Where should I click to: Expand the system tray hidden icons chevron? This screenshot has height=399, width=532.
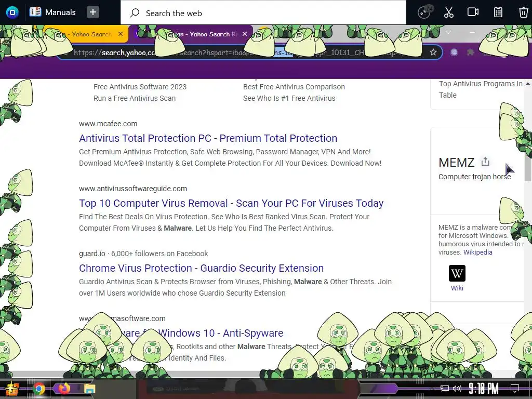coord(432,389)
